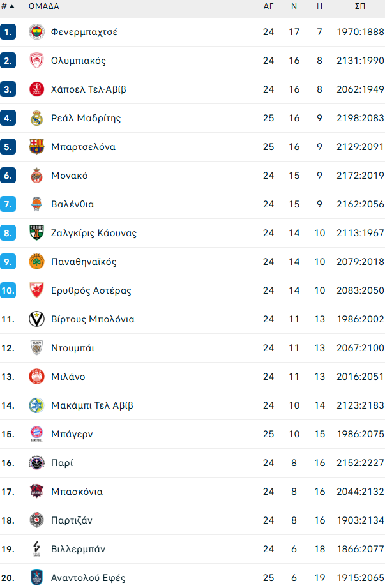Click the Βιλλερμπάν lightning logo
This screenshot has width=385, height=588.
coord(36,548)
